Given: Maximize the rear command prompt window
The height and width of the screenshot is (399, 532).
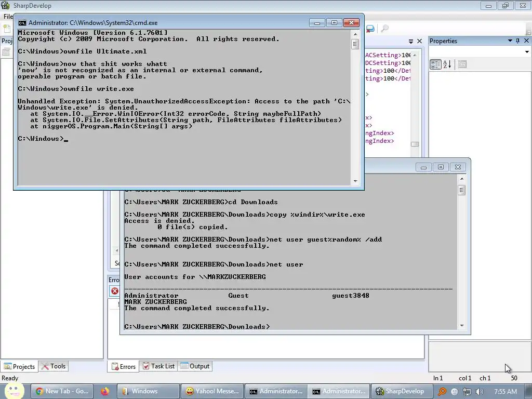Looking at the screenshot, I should 441,167.
